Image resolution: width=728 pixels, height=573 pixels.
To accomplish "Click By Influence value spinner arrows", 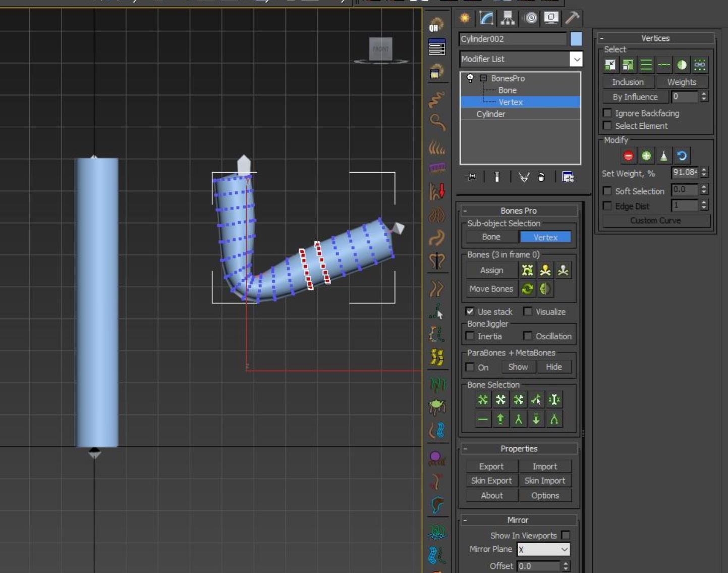I will pos(704,96).
